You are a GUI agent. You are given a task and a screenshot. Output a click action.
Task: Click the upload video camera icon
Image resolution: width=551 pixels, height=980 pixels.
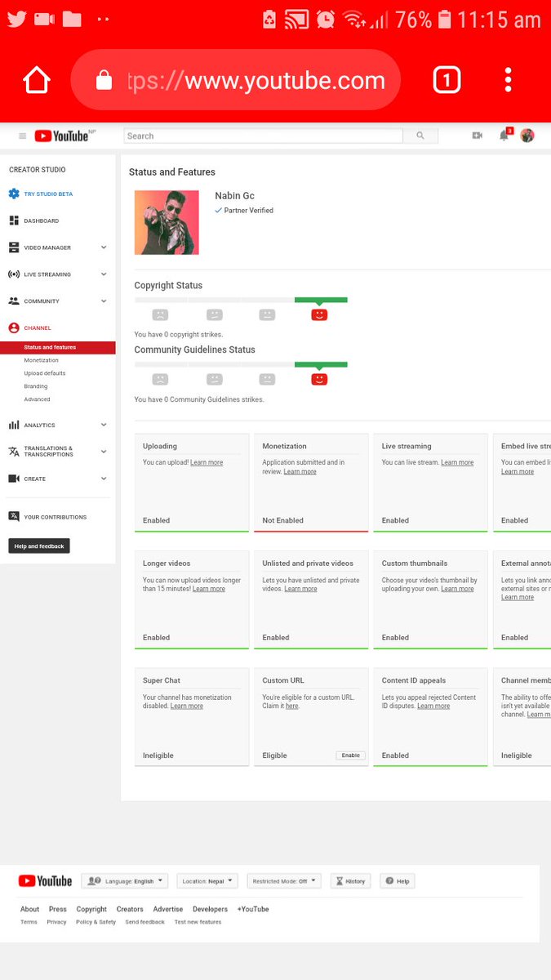tap(478, 136)
